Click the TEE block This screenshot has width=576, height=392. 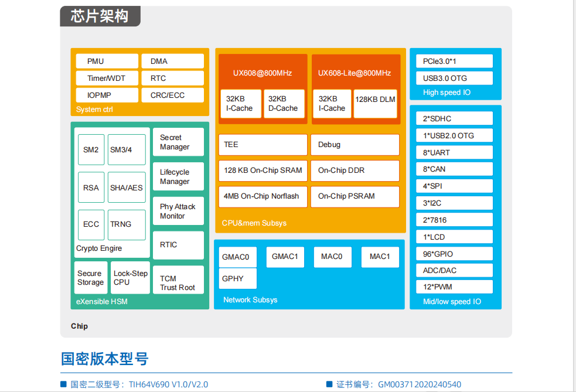point(263,145)
